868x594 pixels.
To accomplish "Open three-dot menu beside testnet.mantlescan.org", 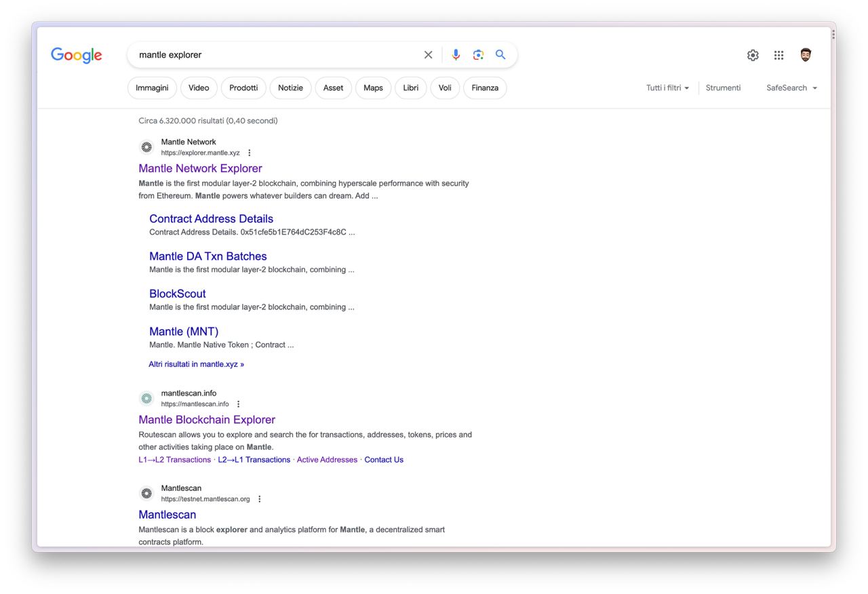I will [x=259, y=499].
